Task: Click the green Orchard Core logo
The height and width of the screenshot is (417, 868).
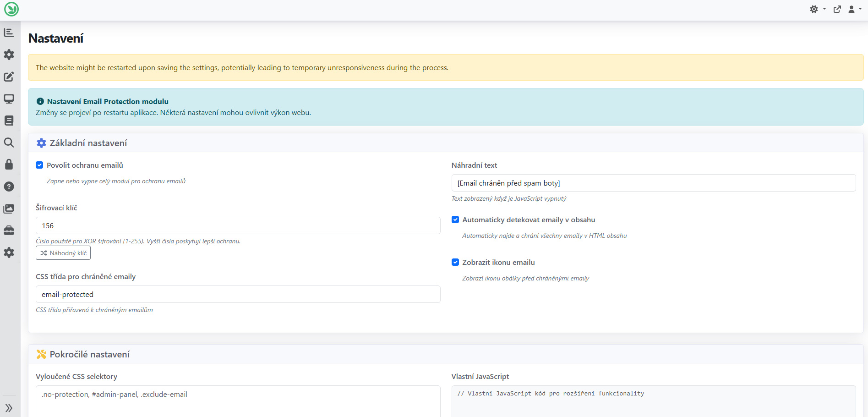Action: point(11,9)
